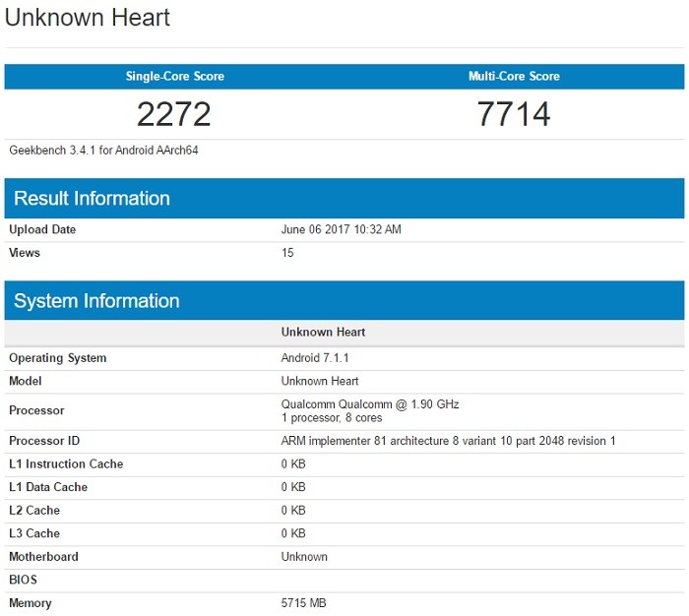Click the L3 Cache label
The height and width of the screenshot is (616, 689).
point(34,533)
